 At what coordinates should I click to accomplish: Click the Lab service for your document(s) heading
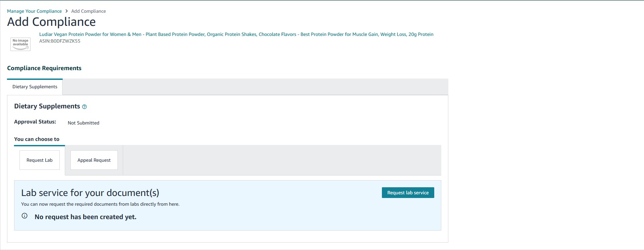click(90, 193)
